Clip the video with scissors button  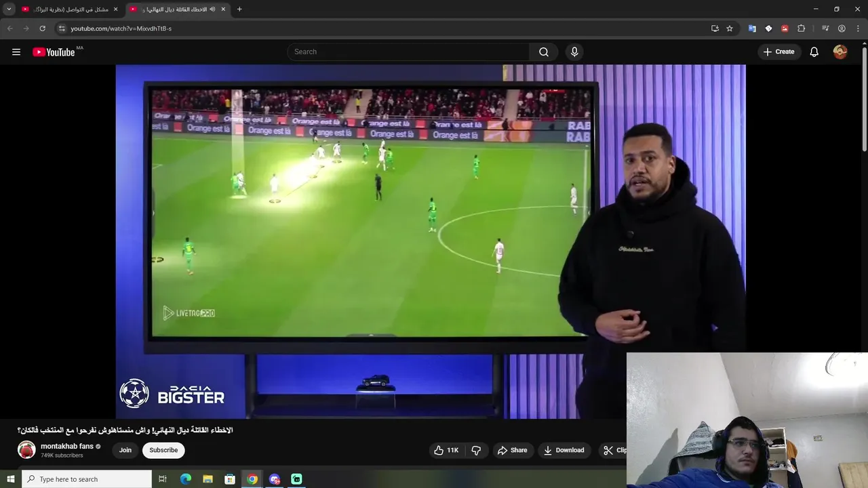(612, 450)
